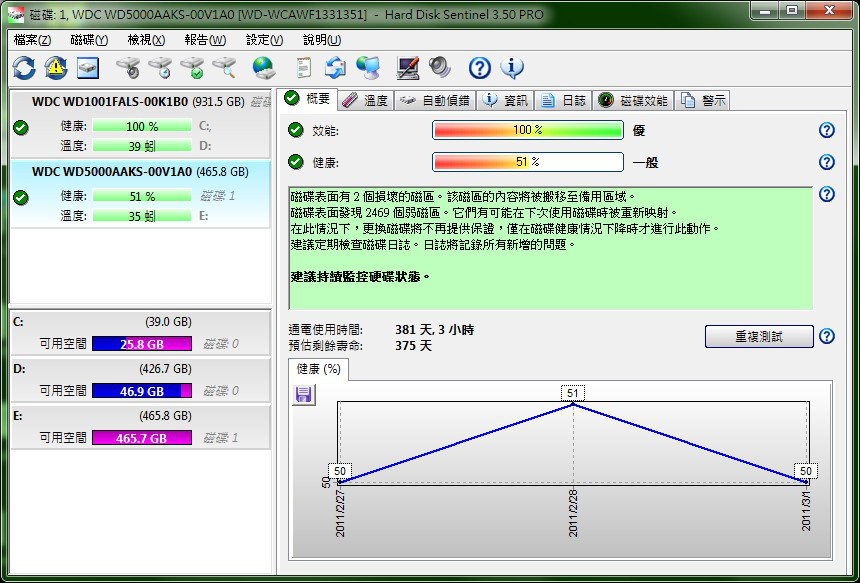Click the chart point at 2011/3/1
The image size is (860, 583).
[806, 482]
